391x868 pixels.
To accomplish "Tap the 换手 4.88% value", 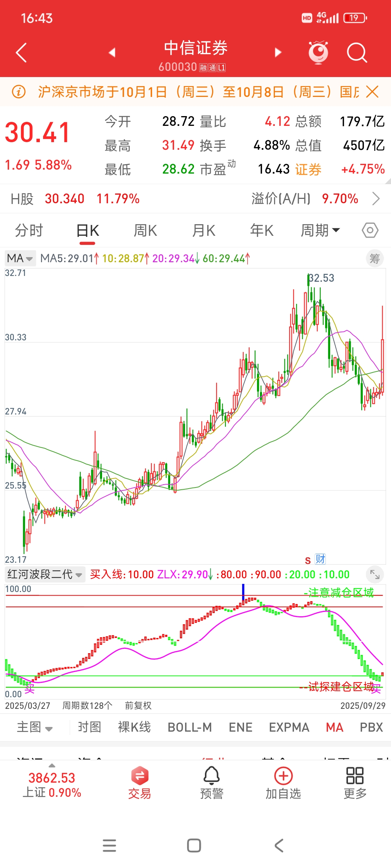I will click(272, 145).
